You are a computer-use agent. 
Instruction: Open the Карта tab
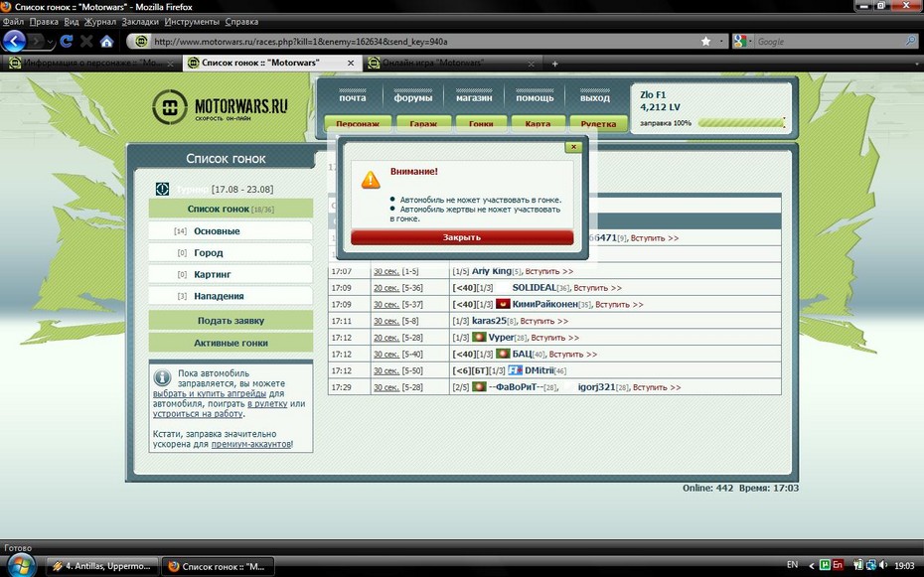[538, 123]
